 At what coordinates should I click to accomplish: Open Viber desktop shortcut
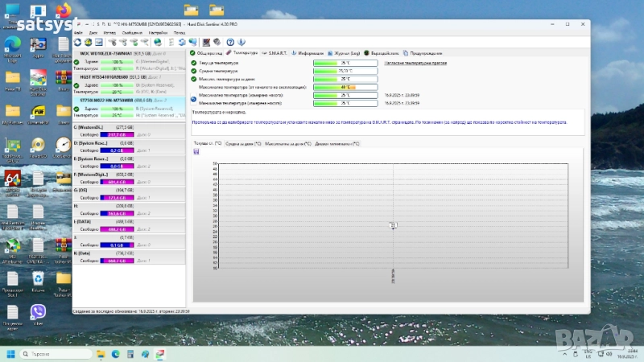(x=38, y=312)
